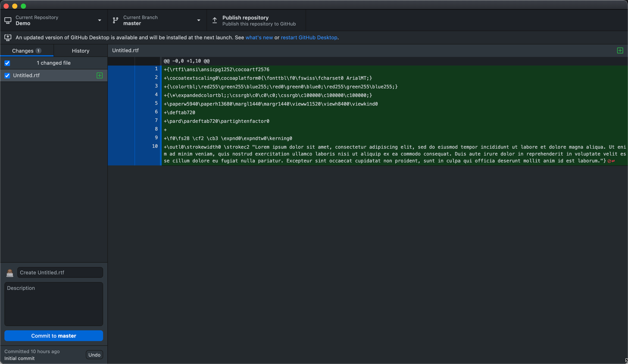The height and width of the screenshot is (364, 628).
Task: Click the Untitled.rtf diff header title
Action: click(125, 50)
